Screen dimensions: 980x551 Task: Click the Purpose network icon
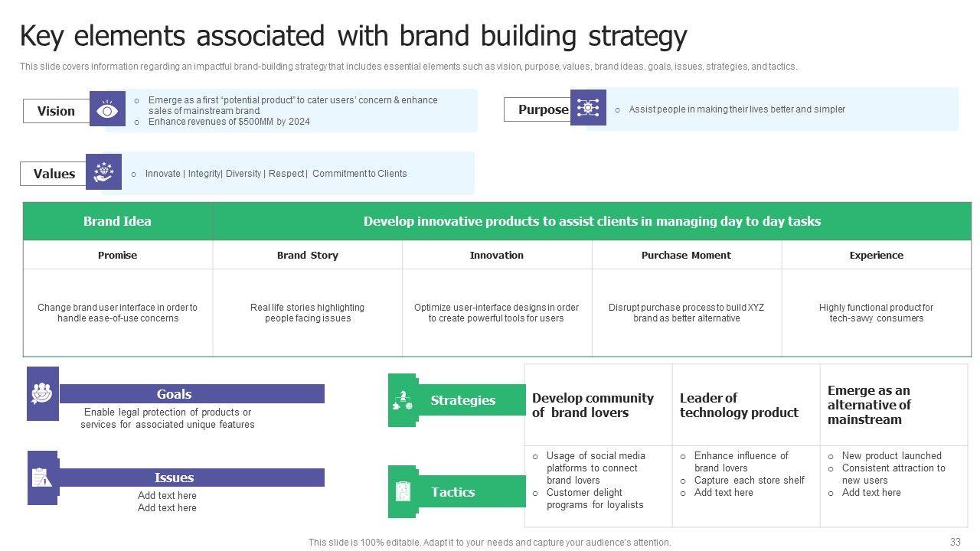[x=587, y=108]
